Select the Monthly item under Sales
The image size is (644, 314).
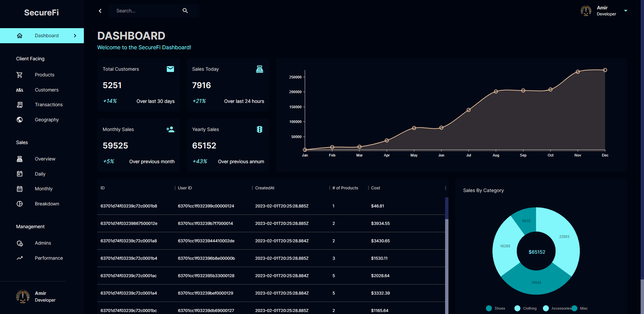tap(44, 189)
